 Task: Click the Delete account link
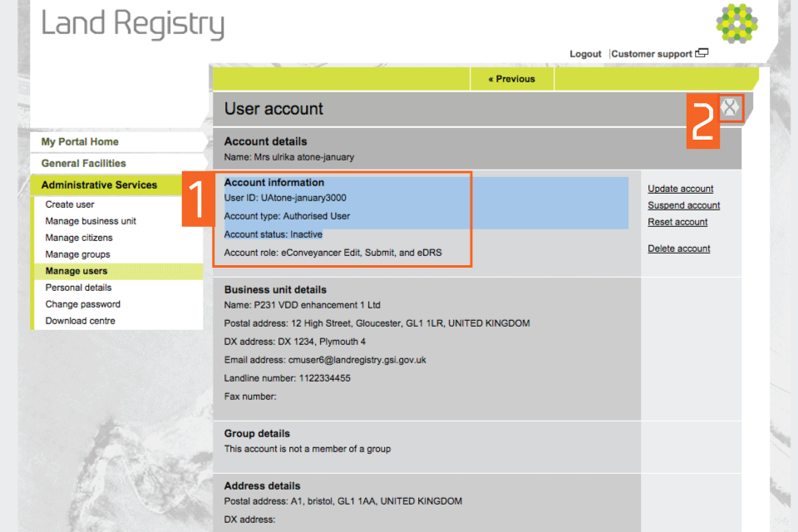click(678, 249)
